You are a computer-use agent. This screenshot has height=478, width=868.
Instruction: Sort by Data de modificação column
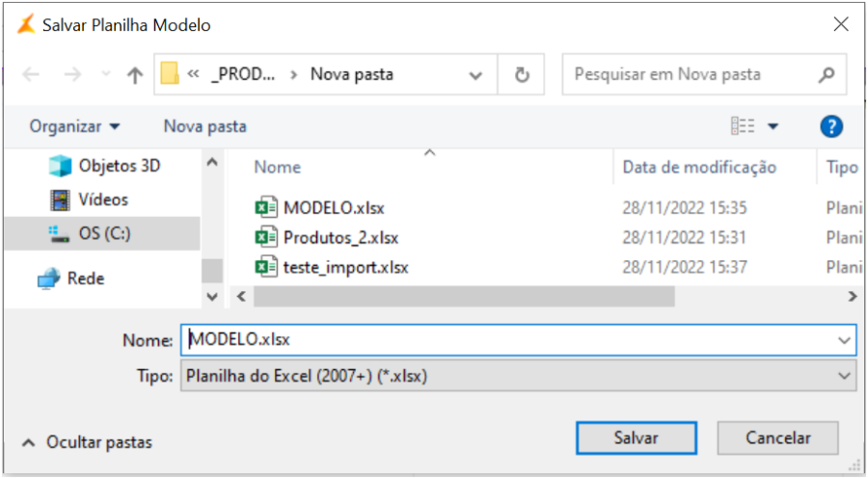click(699, 167)
